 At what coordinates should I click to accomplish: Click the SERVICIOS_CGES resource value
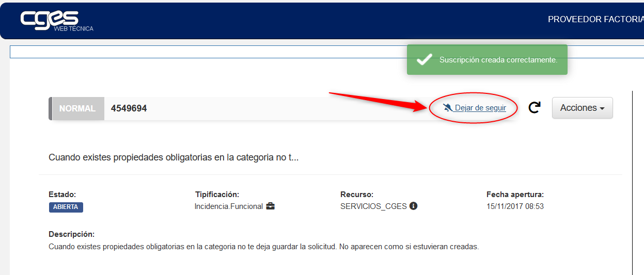click(x=373, y=206)
